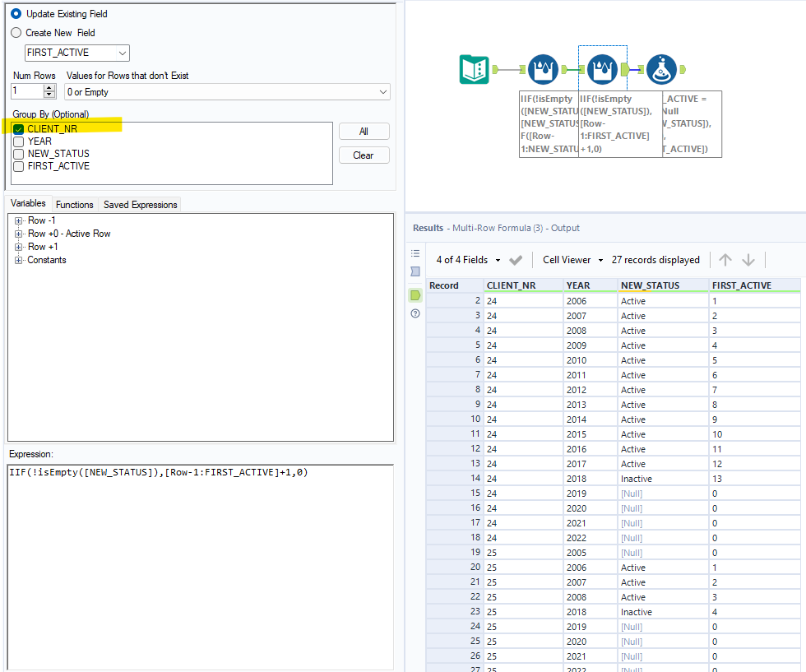This screenshot has width=806, height=672.
Task: Select the Active status cell in record 22
Action: click(663, 597)
